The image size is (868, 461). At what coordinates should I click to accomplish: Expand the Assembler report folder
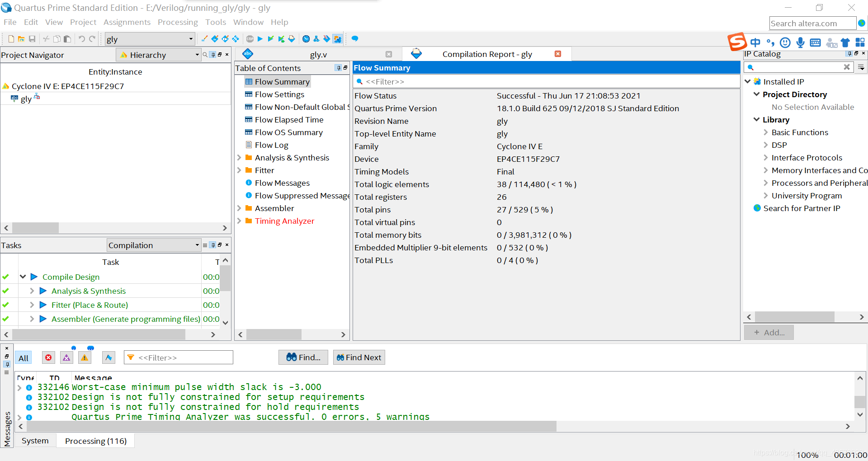239,208
